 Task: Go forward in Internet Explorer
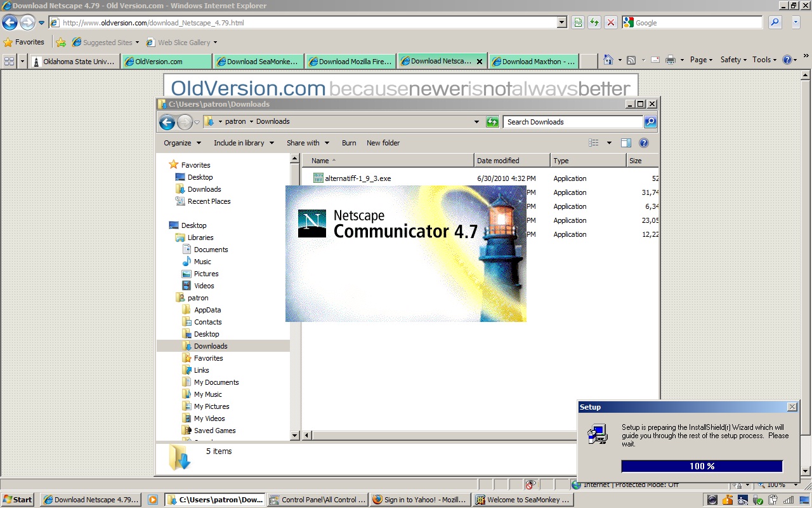[x=27, y=23]
